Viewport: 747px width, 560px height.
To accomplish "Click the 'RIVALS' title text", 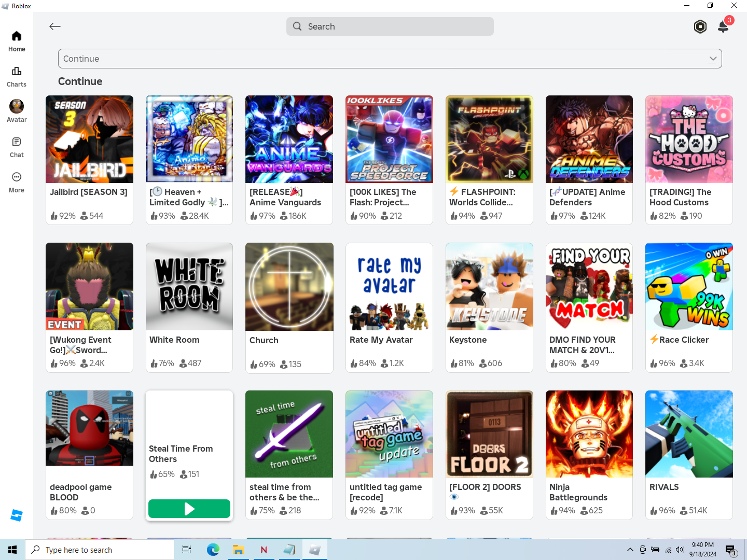I will (x=664, y=487).
